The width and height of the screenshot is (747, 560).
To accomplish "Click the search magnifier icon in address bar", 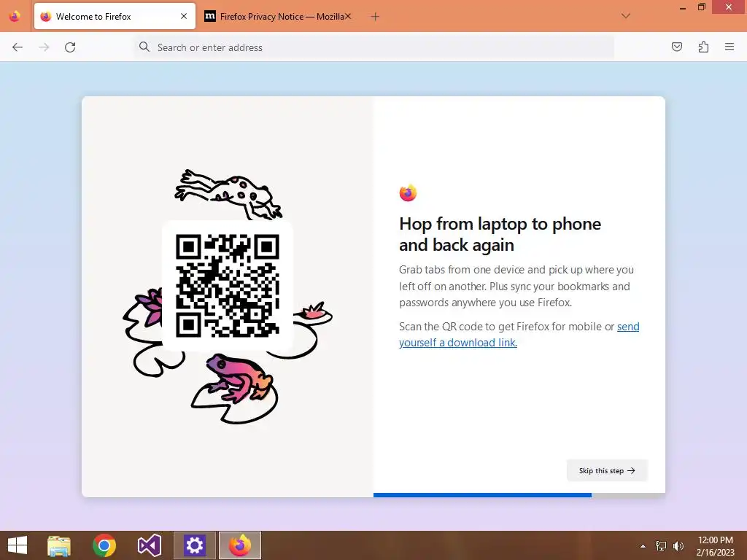I will (144, 47).
